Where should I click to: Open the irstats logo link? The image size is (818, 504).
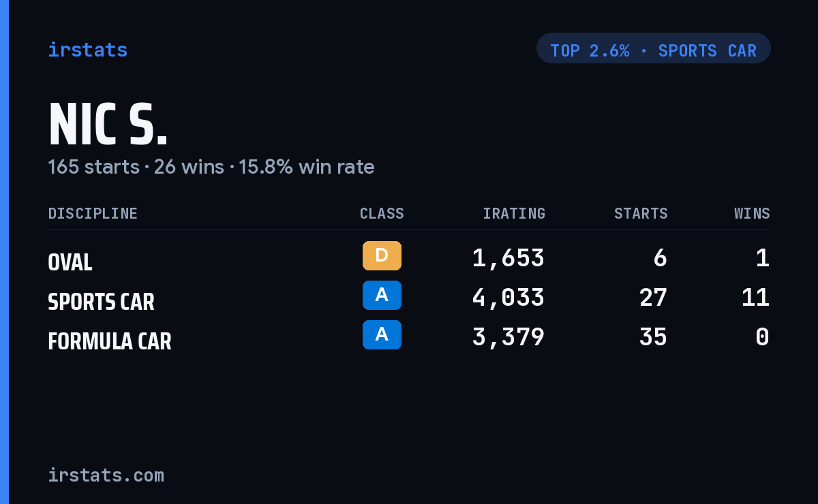coord(88,50)
